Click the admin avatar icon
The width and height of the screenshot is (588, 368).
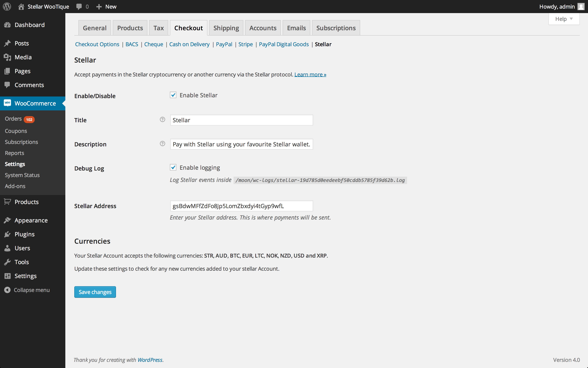pos(581,7)
